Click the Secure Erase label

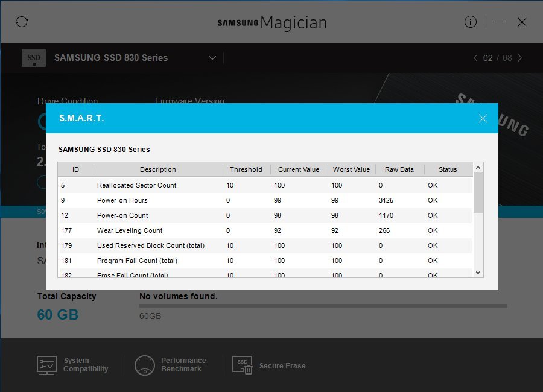[282, 365]
